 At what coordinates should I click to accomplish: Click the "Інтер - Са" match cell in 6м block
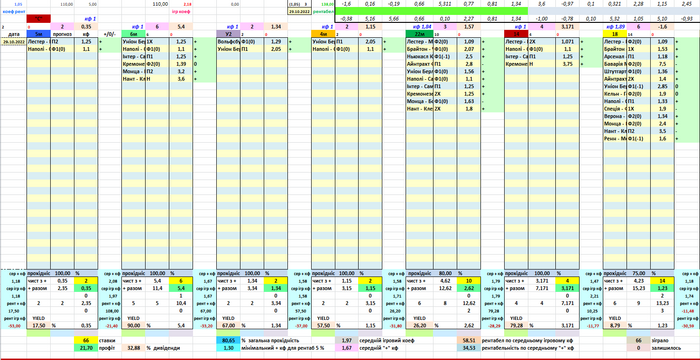click(133, 56)
